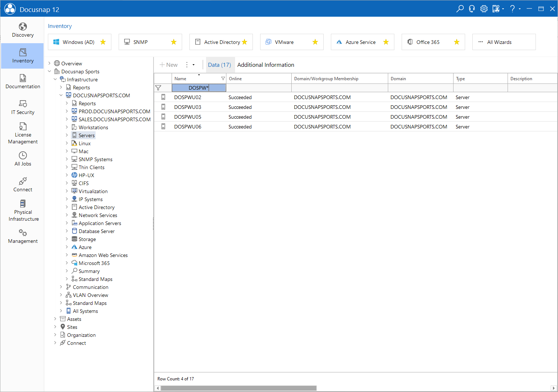This screenshot has width=558, height=392.
Task: Select Microsoft 365 tree item
Action: tap(94, 263)
